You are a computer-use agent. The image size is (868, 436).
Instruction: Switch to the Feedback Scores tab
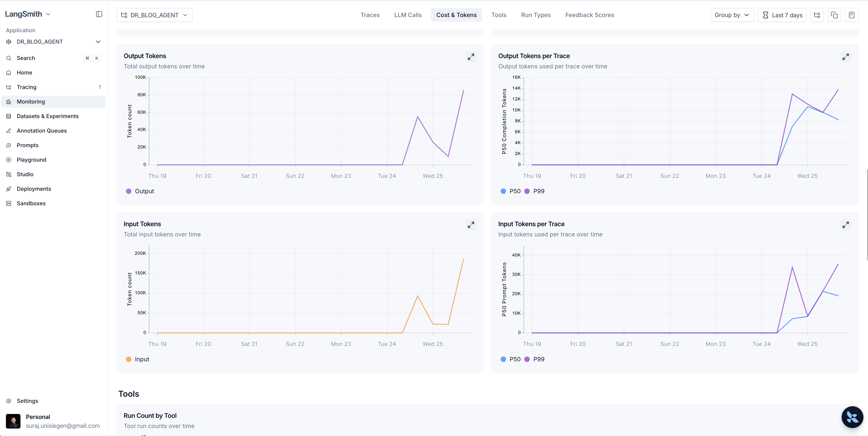point(589,15)
